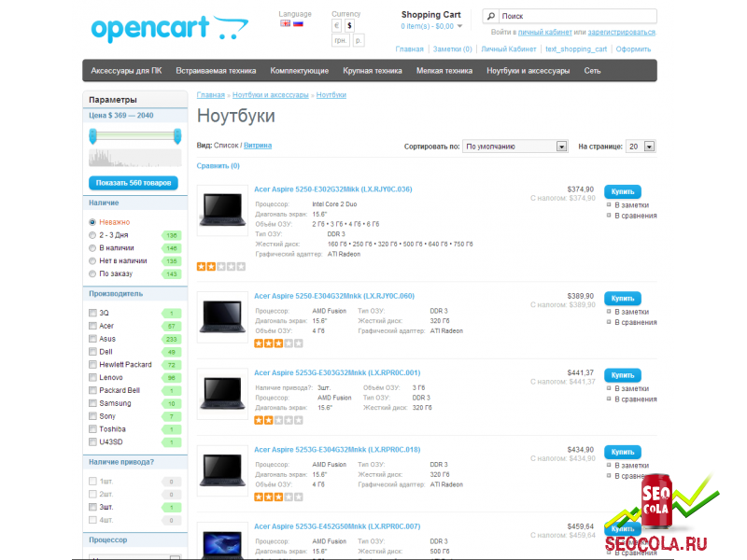Open the Заметки (0) header link
The image size is (747, 560).
(x=452, y=49)
